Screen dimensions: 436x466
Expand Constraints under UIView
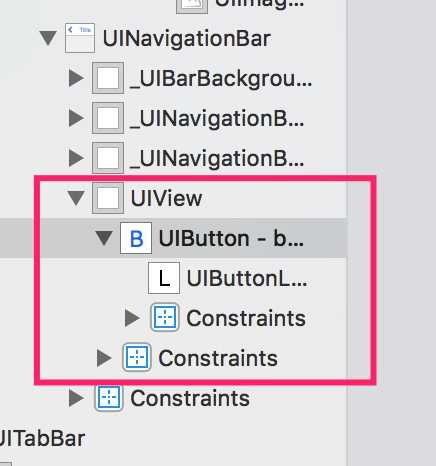[104, 358]
